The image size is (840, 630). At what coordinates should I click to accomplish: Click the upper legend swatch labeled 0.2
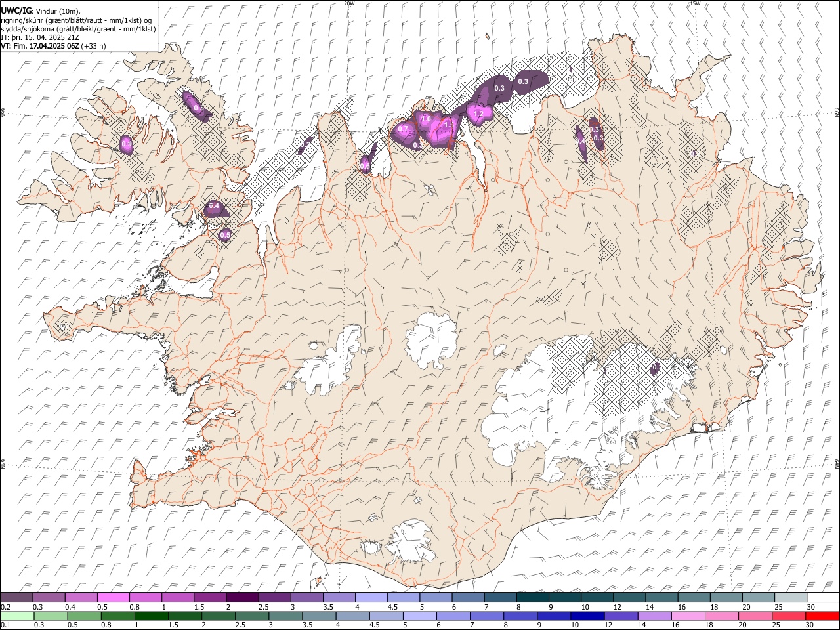click(16, 597)
